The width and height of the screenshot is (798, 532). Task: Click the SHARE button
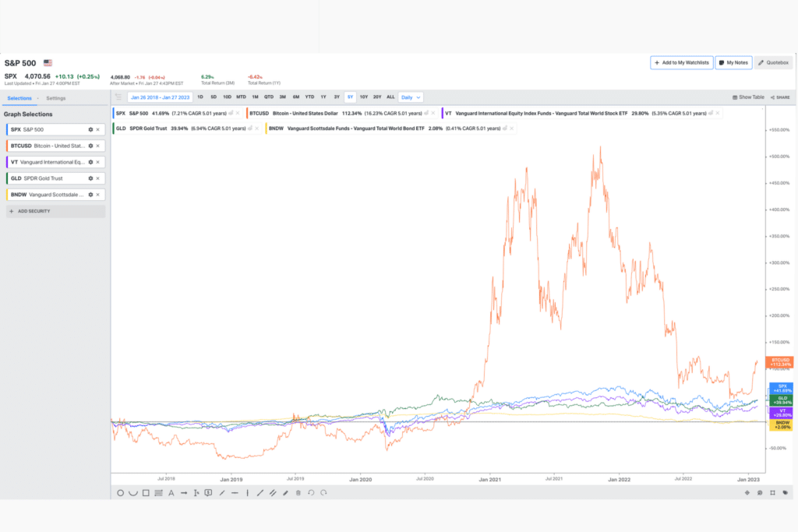coord(780,97)
